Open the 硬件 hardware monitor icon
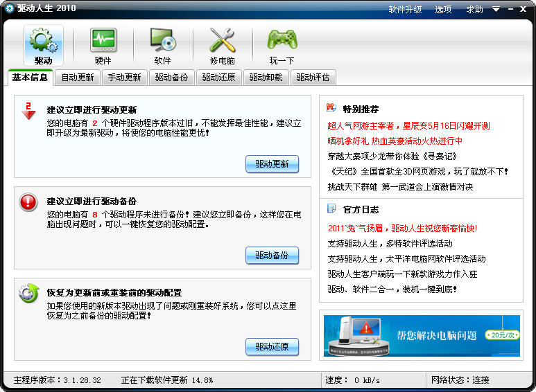 click(103, 42)
